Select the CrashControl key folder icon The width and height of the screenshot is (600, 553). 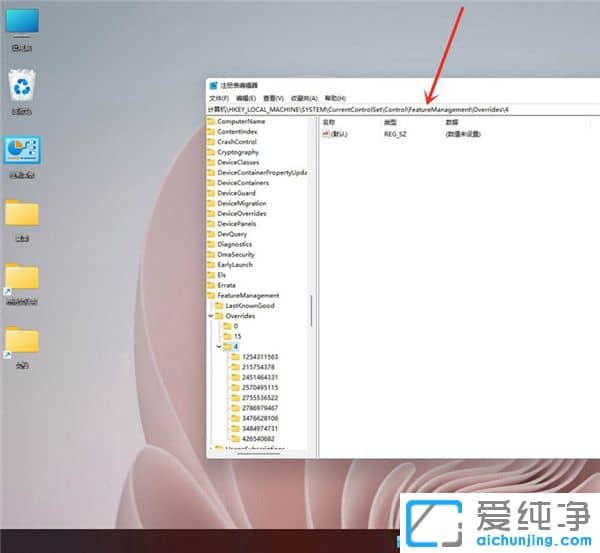pyautogui.click(x=211, y=142)
